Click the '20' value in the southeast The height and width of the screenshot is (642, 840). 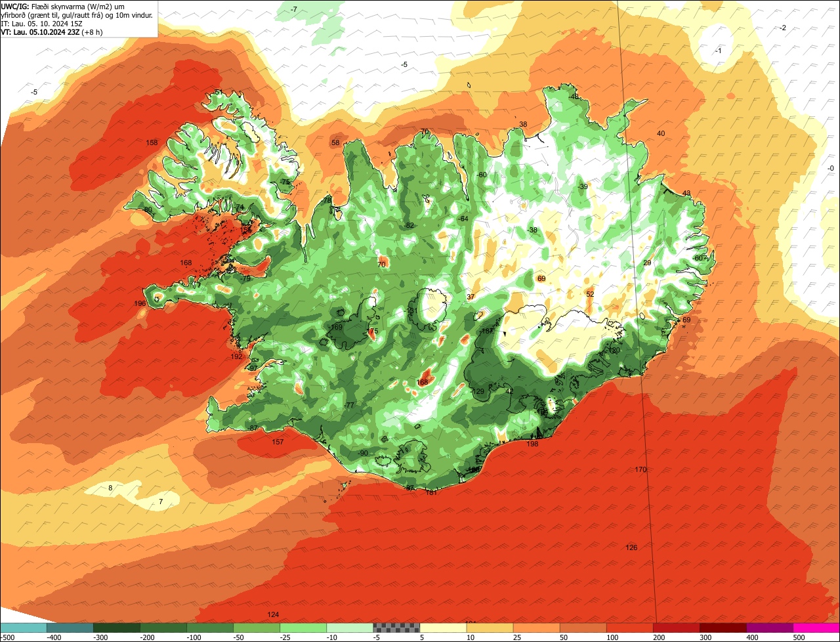pos(616,351)
